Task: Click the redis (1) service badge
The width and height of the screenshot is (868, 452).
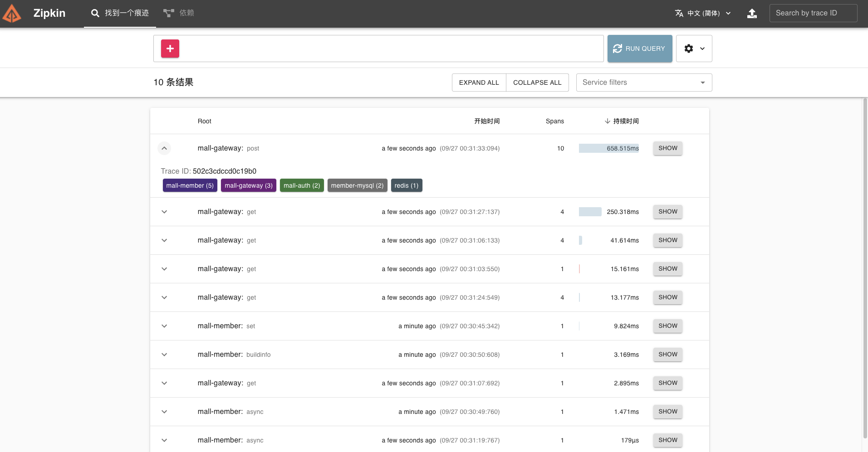Action: click(x=407, y=185)
